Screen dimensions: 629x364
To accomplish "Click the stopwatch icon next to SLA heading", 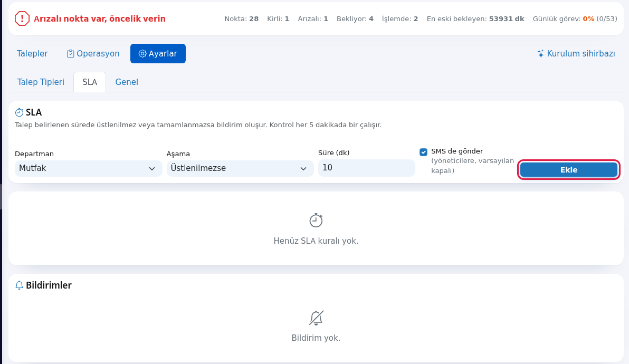I will point(19,112).
